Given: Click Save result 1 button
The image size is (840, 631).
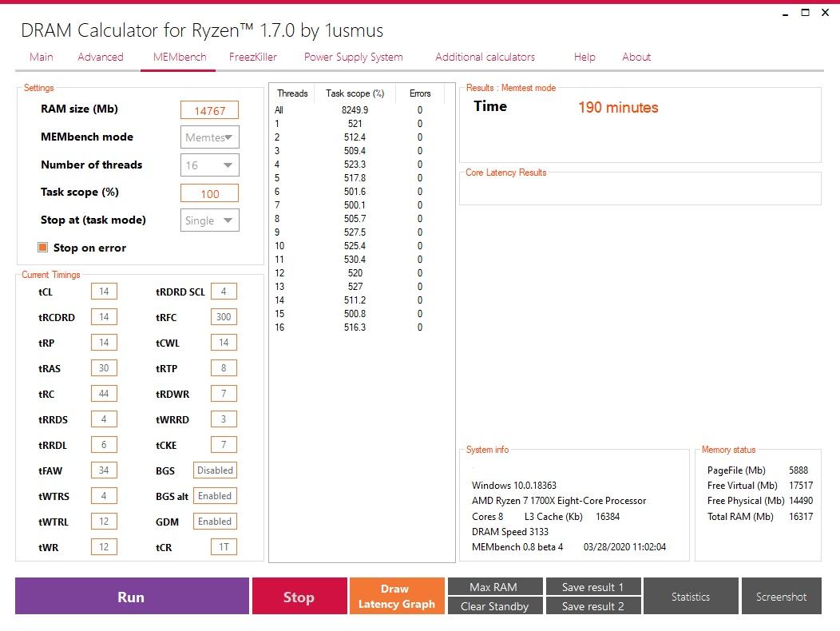Looking at the screenshot, I should click(x=593, y=586).
